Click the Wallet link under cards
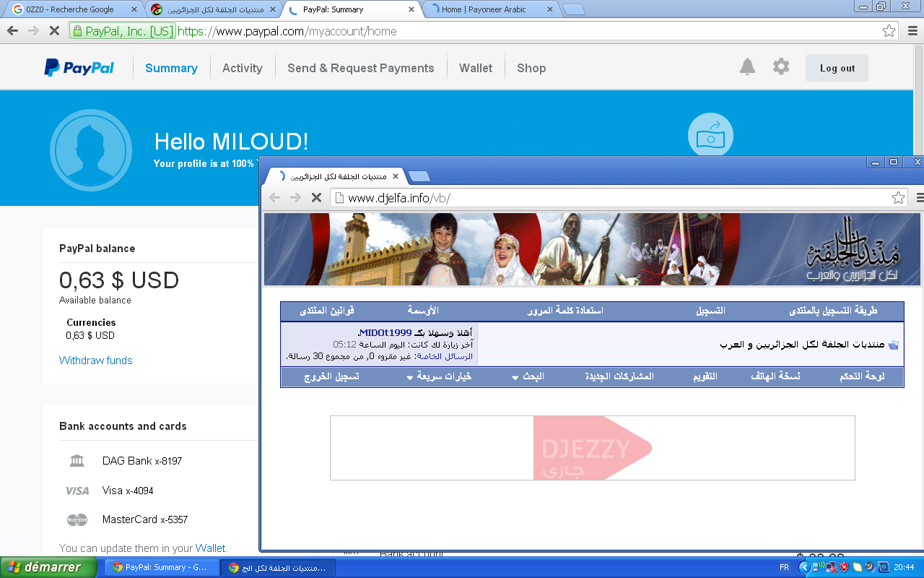Screen dimensions: 924x578 (x=210, y=548)
